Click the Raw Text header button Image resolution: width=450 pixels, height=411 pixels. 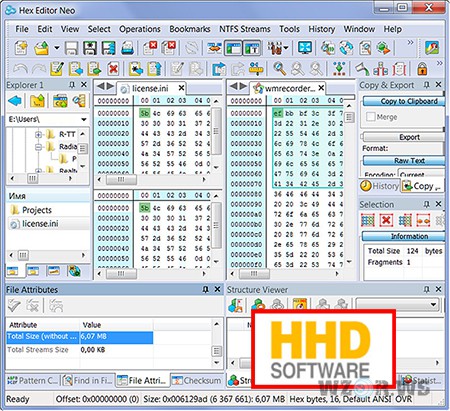404,161
